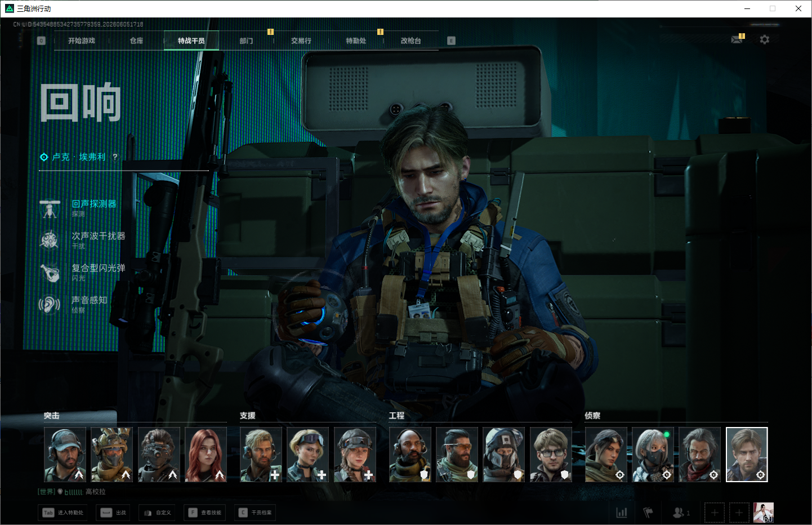Click the 查看技能 button
Viewport: 812px width, 525px height.
click(x=205, y=513)
